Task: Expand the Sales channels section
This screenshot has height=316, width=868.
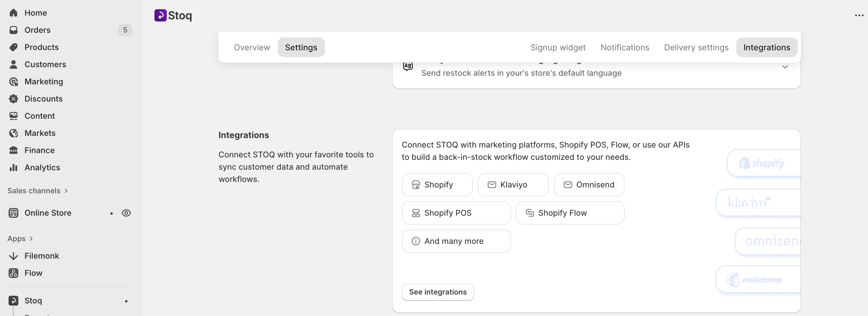Action: pyautogui.click(x=66, y=191)
